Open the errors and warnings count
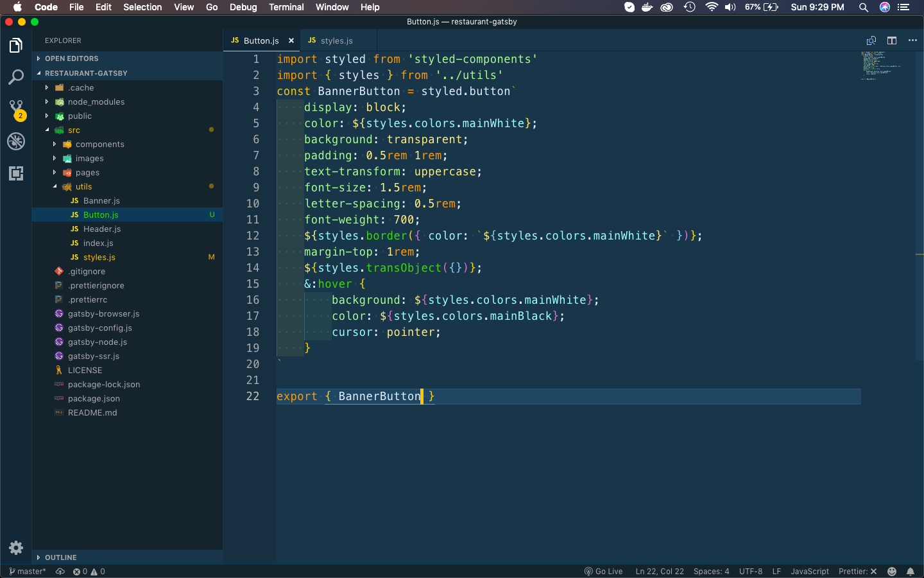Image resolution: width=924 pixels, height=578 pixels. 89,572
